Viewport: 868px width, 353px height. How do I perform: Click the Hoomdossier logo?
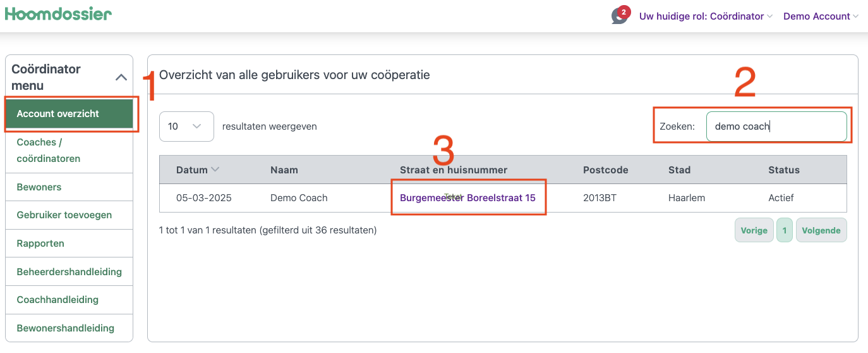tap(58, 14)
